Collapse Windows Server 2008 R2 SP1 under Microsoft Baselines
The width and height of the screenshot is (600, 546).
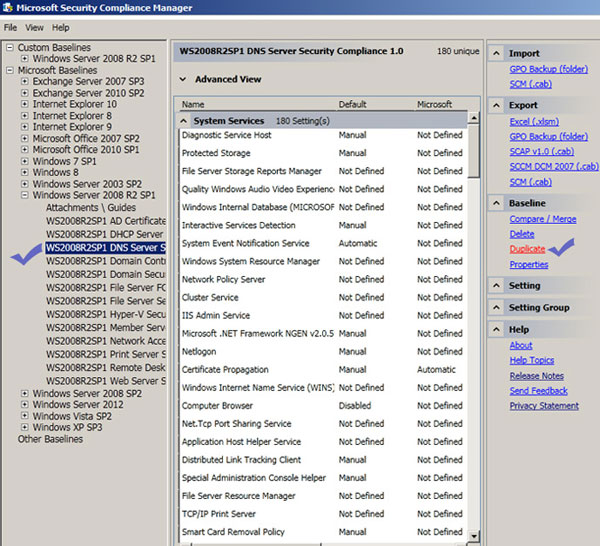coord(24,195)
